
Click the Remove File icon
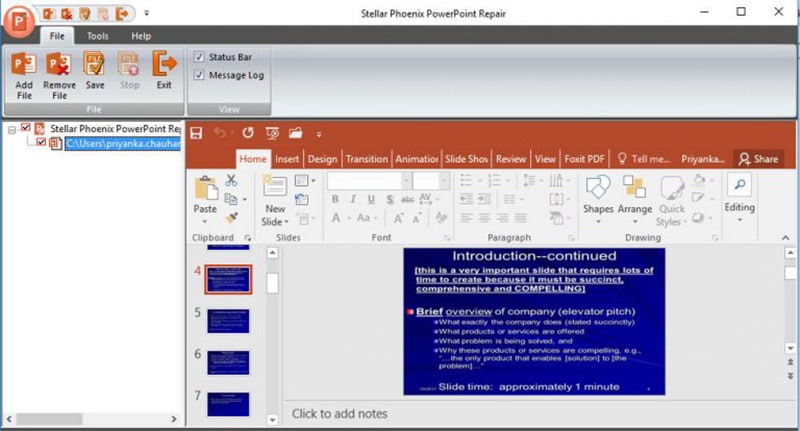[x=59, y=65]
